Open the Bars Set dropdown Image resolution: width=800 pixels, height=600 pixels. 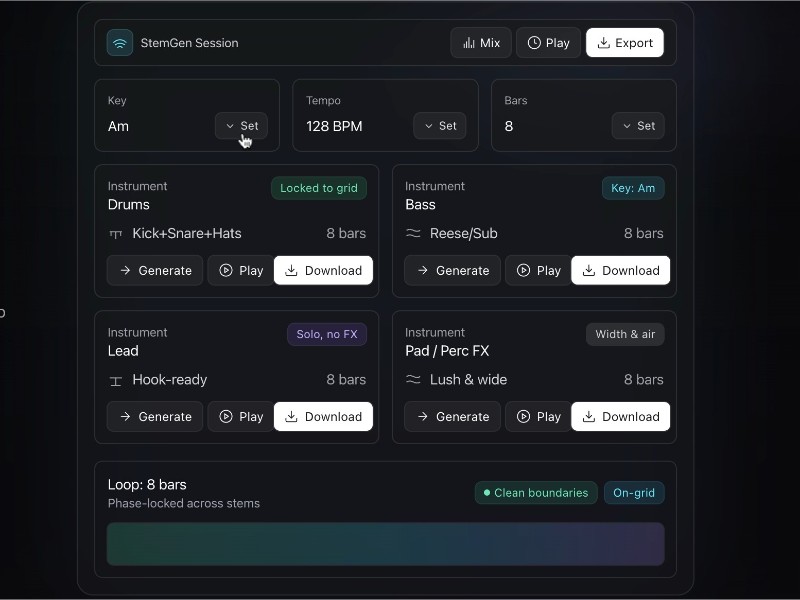tap(638, 126)
